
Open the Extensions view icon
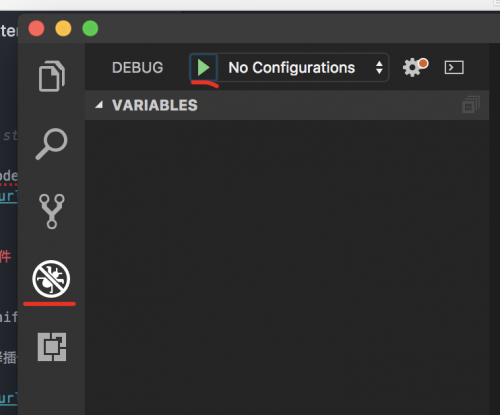click(52, 347)
